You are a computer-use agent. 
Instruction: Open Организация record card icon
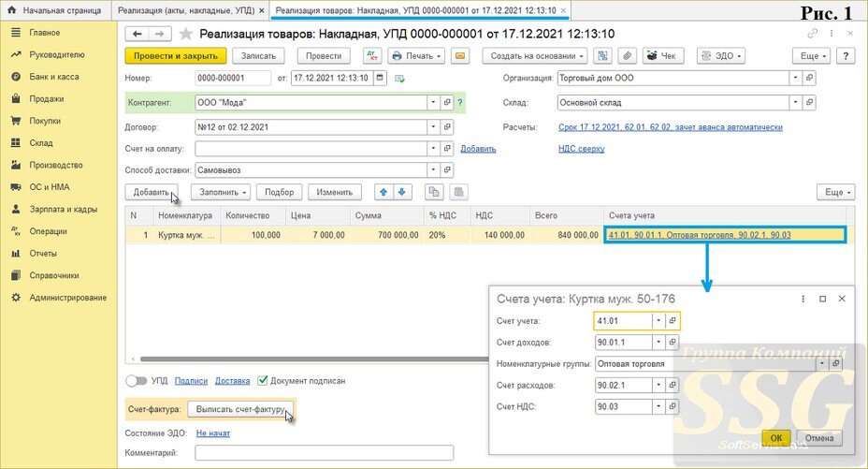(x=809, y=78)
